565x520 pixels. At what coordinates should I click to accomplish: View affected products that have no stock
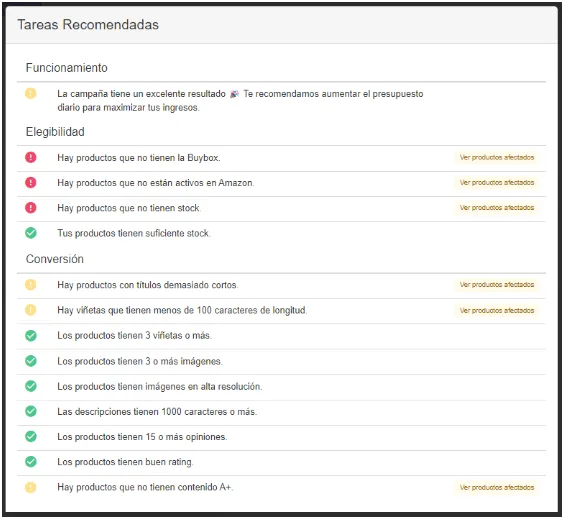497,208
